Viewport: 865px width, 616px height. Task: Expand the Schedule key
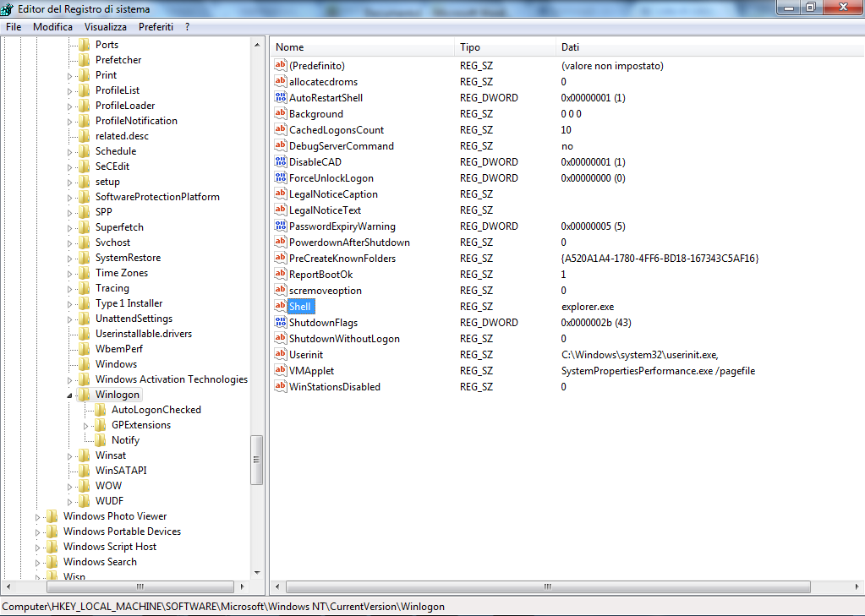tap(69, 151)
